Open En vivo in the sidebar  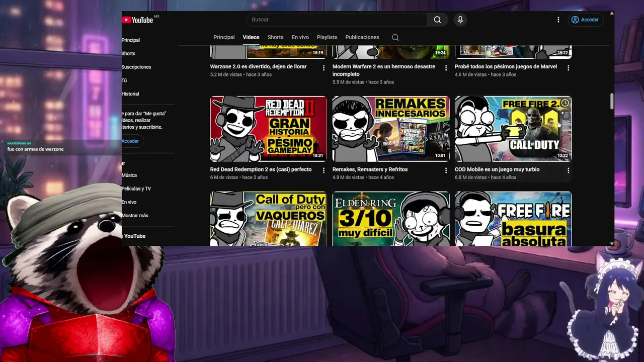[x=129, y=202]
